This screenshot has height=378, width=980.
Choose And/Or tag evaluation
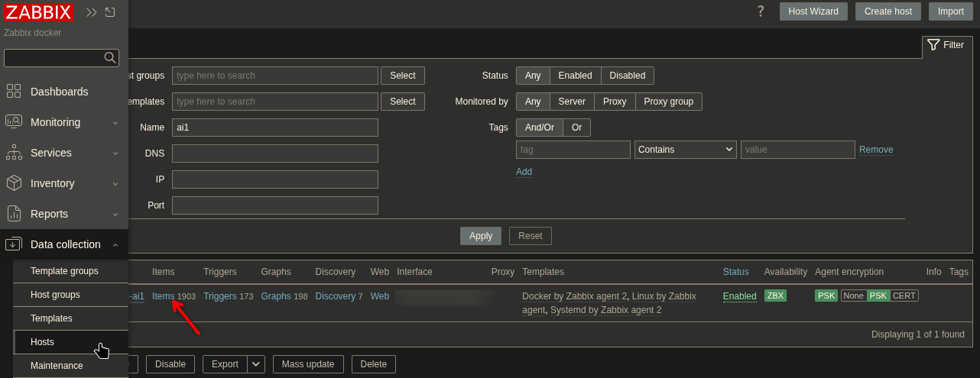pos(540,128)
